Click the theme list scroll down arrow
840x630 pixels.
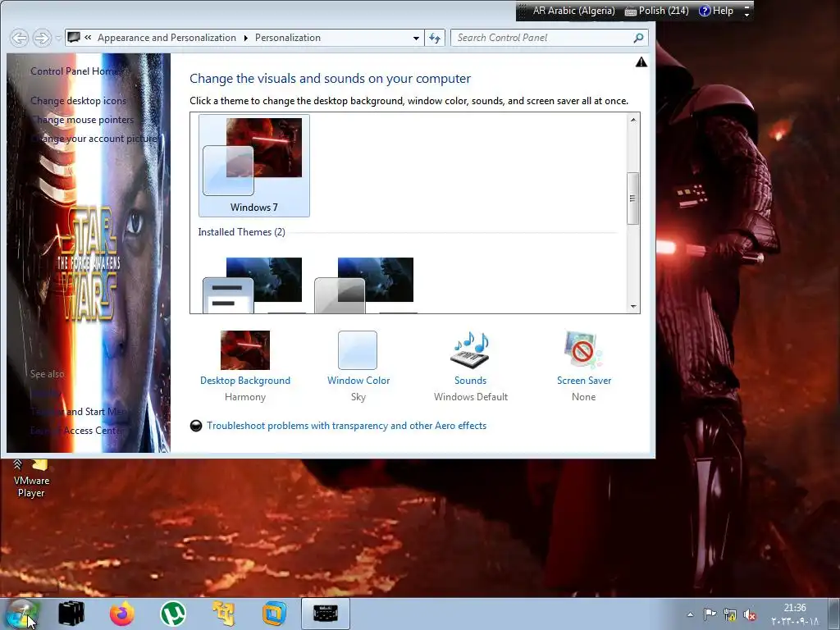633,307
